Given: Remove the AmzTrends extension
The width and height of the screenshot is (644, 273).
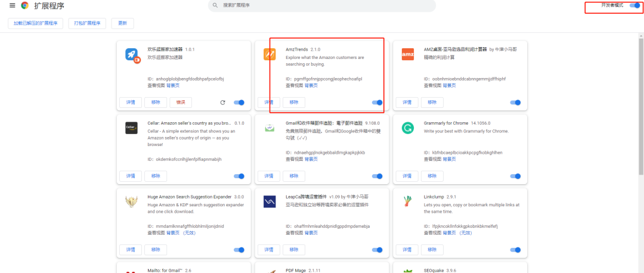Looking at the screenshot, I should [x=293, y=103].
